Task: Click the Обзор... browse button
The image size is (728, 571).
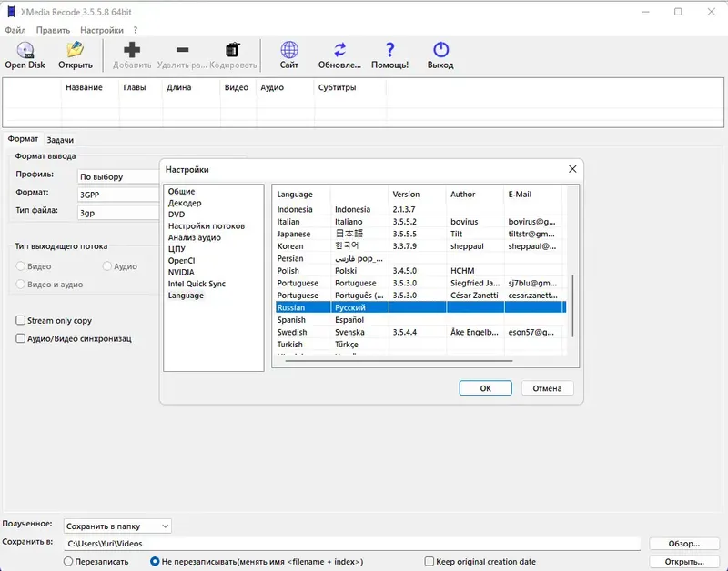Action: [x=684, y=544]
